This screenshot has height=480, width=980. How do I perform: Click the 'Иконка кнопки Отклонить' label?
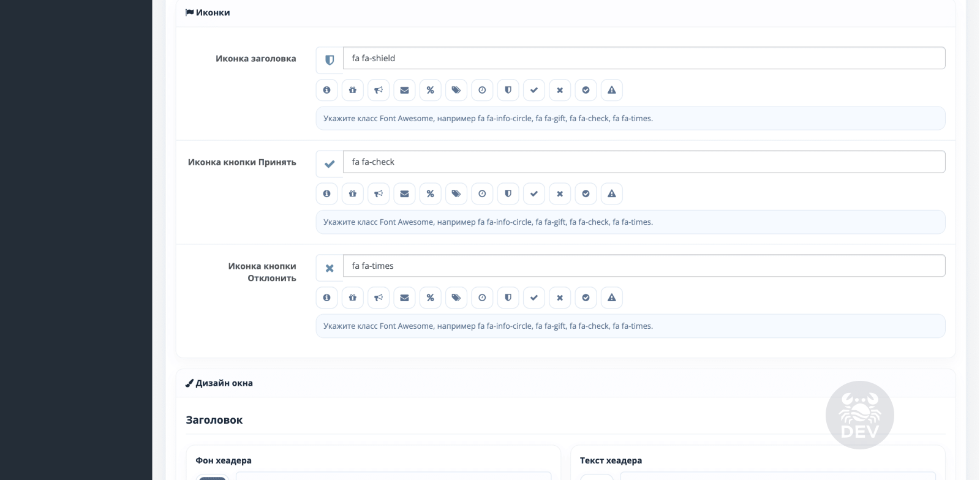[x=262, y=272]
